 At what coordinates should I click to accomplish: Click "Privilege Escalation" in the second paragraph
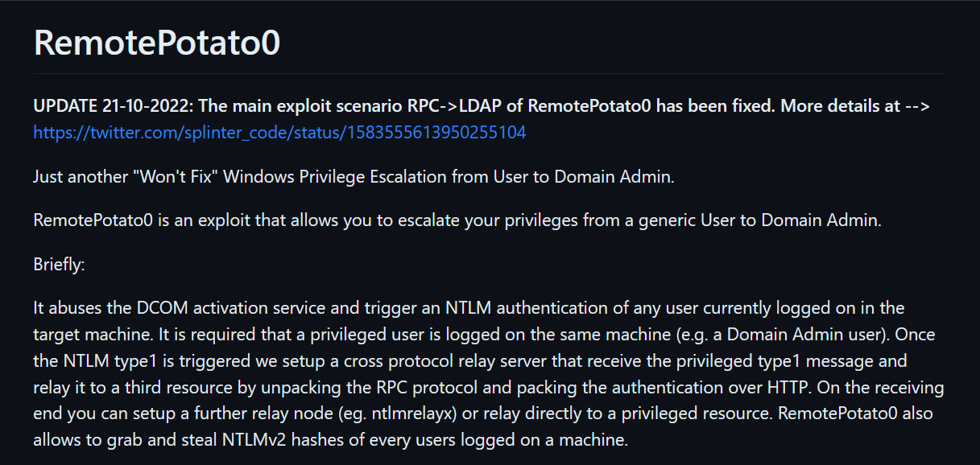(x=367, y=176)
